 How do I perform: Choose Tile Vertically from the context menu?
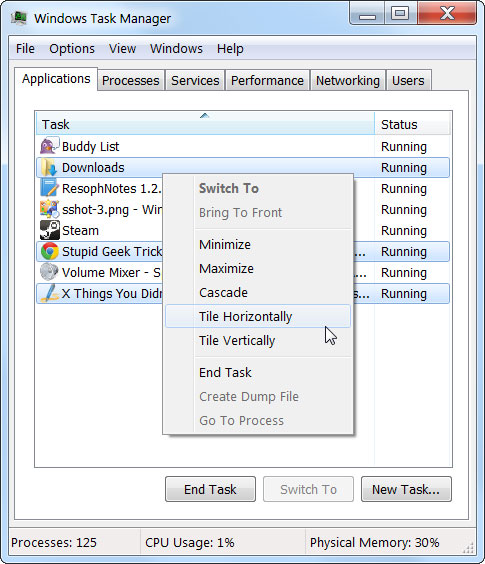point(258,340)
